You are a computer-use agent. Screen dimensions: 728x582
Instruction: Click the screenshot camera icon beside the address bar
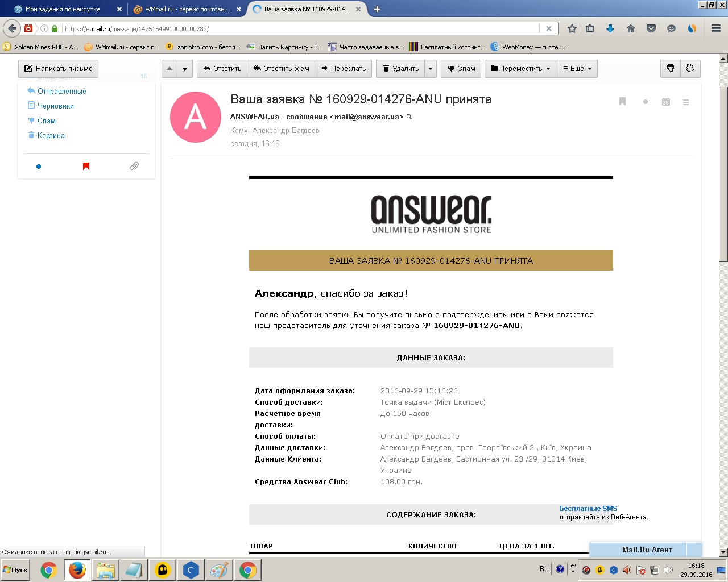coord(28,28)
